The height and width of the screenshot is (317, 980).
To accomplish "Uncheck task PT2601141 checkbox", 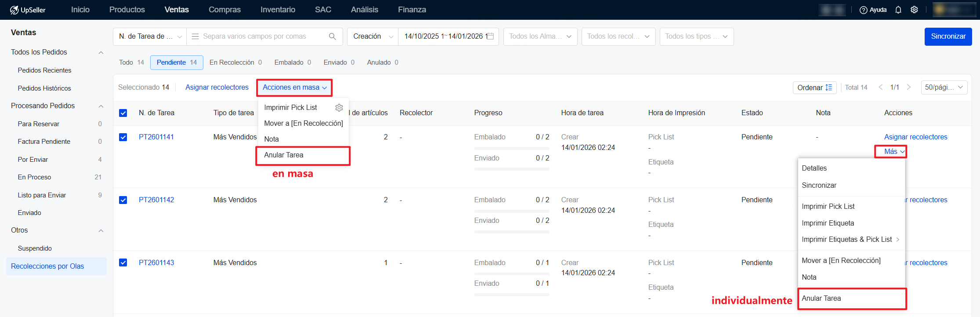I will coord(123,137).
